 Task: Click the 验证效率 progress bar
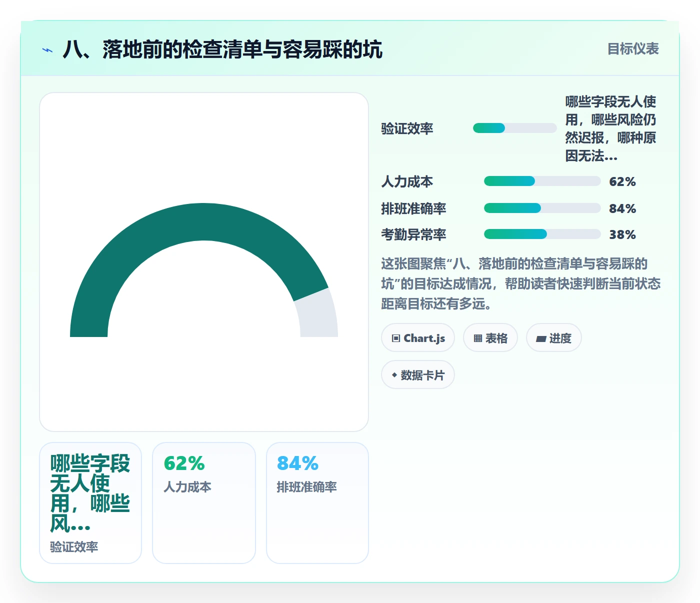point(515,128)
